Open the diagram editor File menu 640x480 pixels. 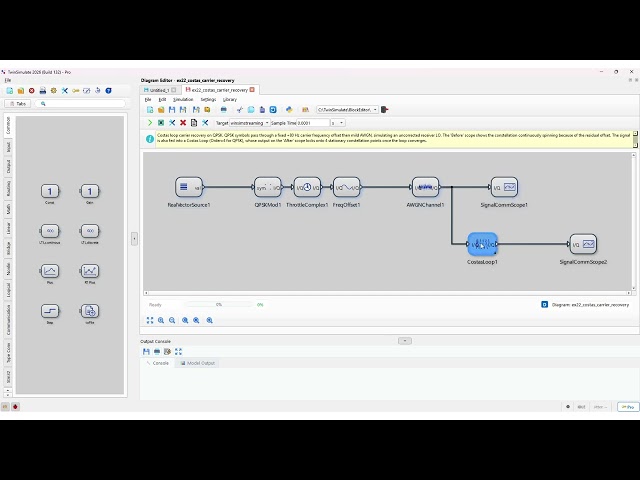point(148,100)
